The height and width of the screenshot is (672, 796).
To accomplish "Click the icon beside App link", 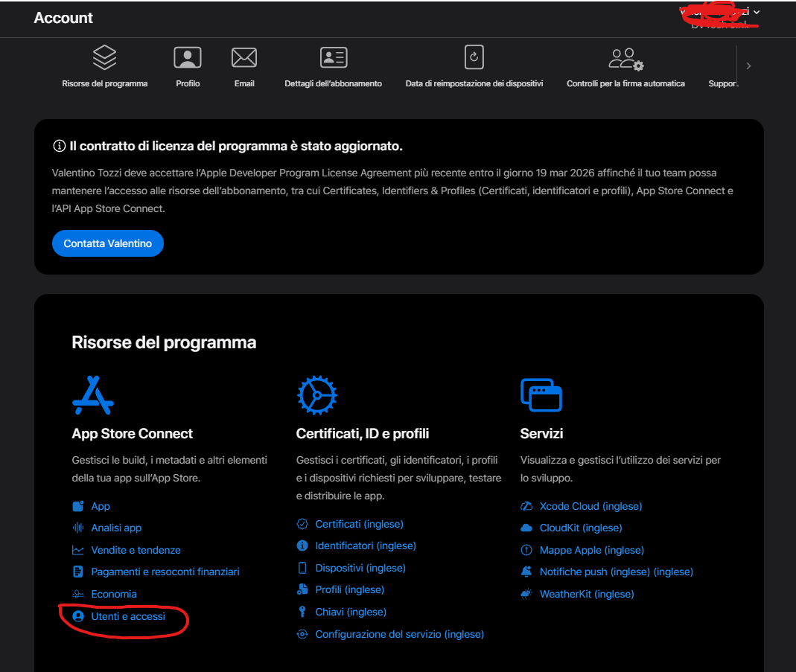I will click(77, 506).
